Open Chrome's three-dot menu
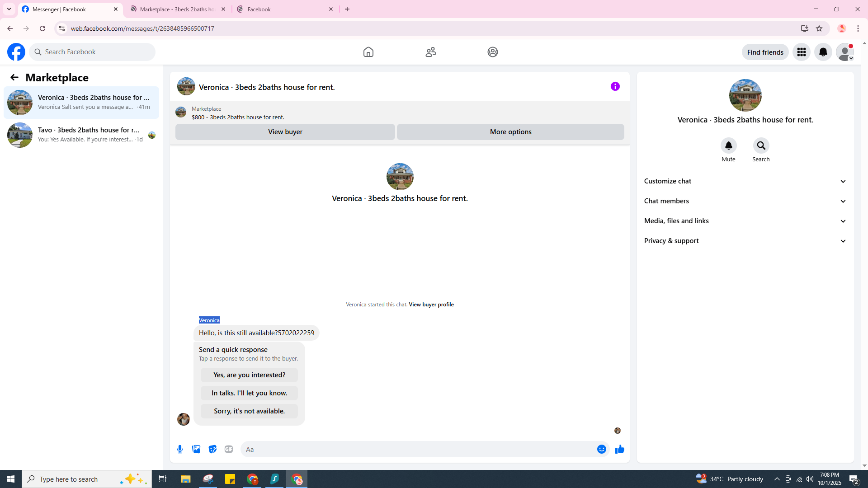This screenshot has width=868, height=488. point(858,28)
